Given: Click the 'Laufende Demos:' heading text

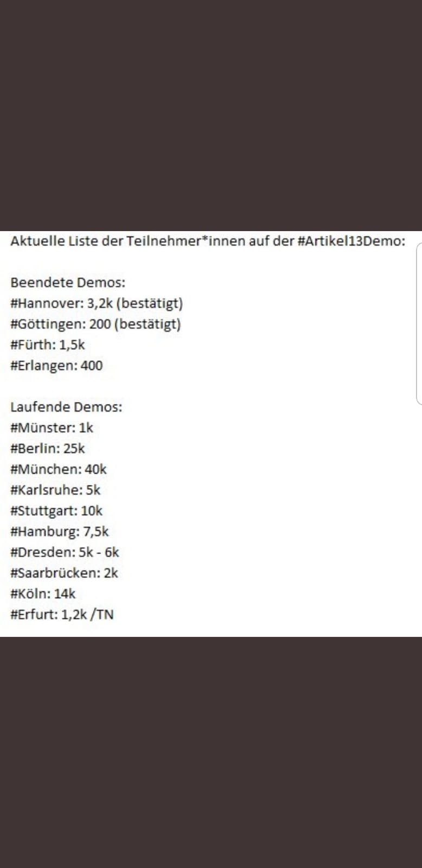Looking at the screenshot, I should (x=66, y=407).
